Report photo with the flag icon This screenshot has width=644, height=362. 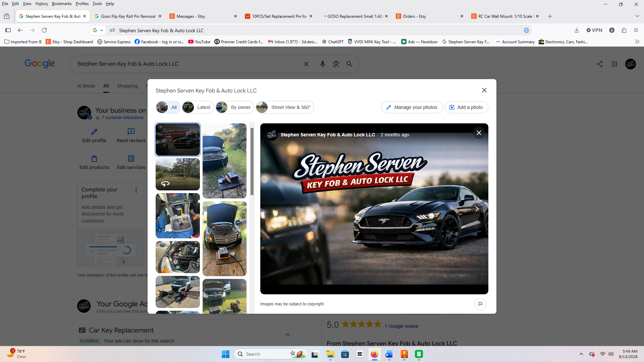tap(480, 304)
